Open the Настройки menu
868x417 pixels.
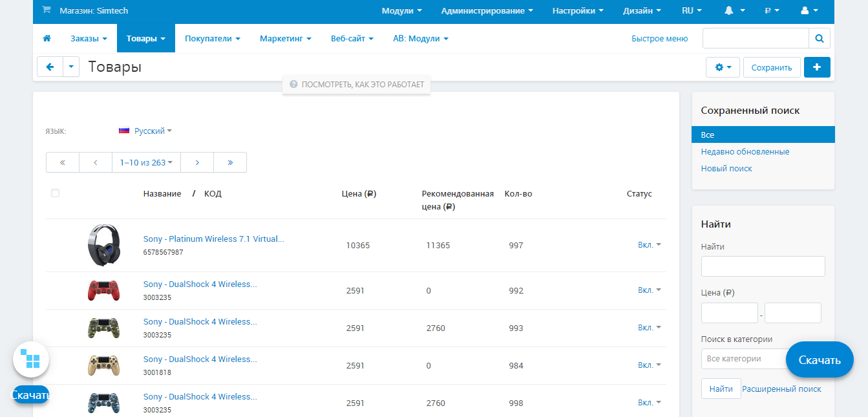tap(578, 10)
